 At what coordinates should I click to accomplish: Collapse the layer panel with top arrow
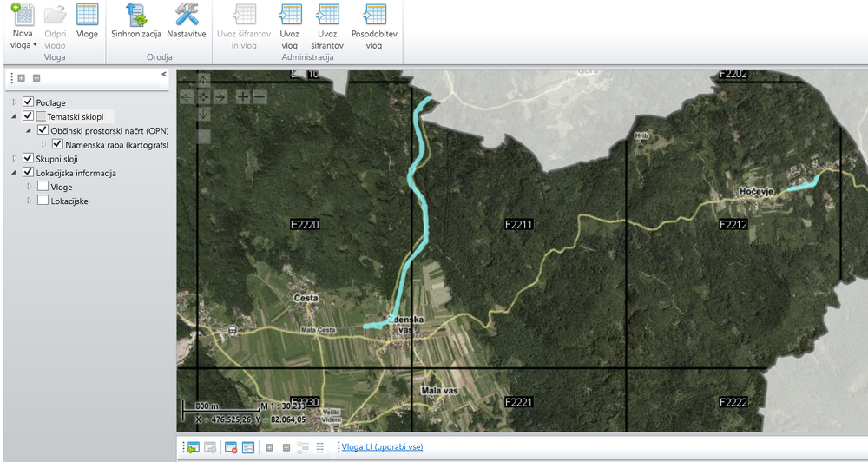pyautogui.click(x=164, y=75)
